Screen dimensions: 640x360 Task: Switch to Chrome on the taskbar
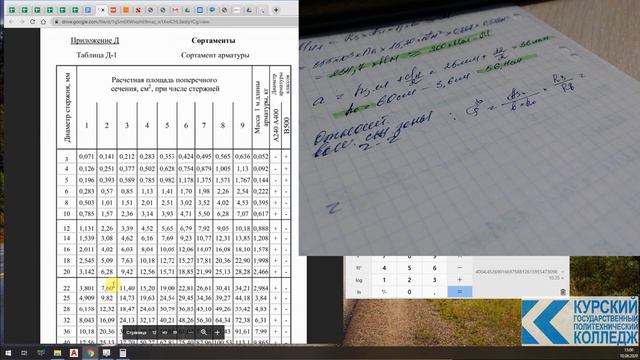pos(90,353)
